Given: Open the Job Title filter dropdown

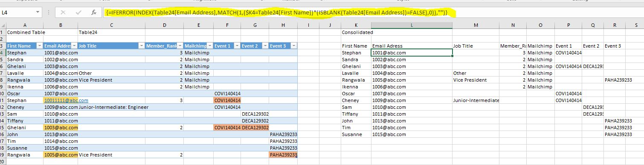Looking at the screenshot, I should tap(142, 46).
